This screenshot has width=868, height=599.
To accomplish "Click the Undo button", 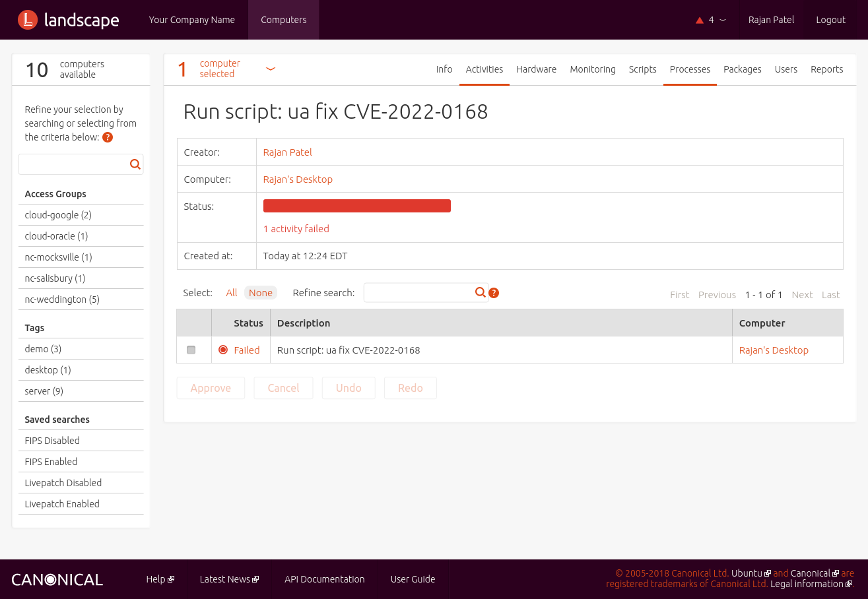I will tap(349, 388).
